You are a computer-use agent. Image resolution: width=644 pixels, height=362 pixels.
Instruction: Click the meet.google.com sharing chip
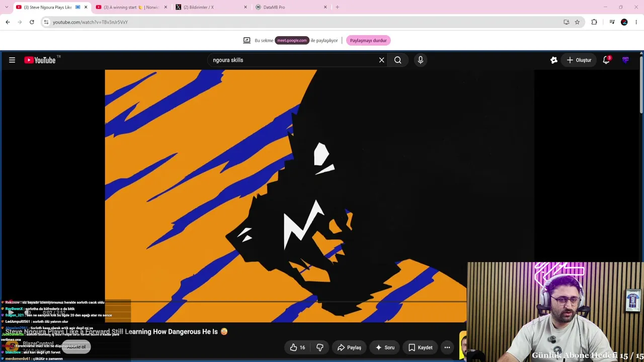292,41
